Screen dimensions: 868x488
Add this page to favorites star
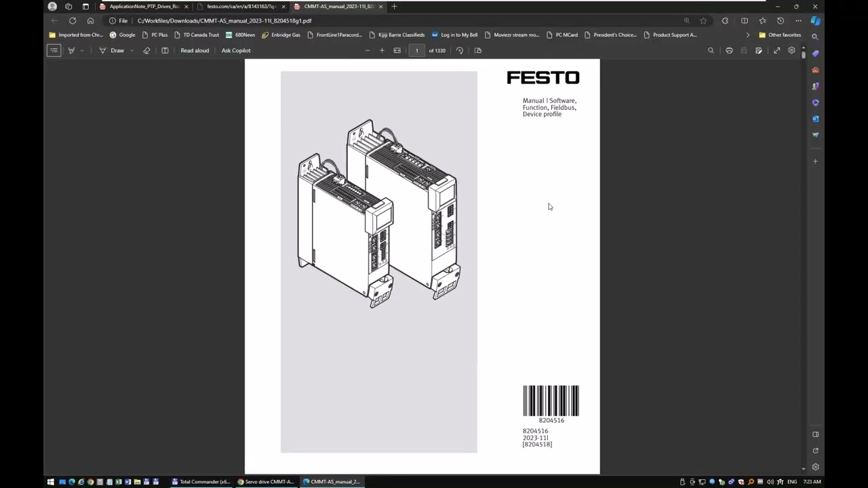click(x=703, y=20)
